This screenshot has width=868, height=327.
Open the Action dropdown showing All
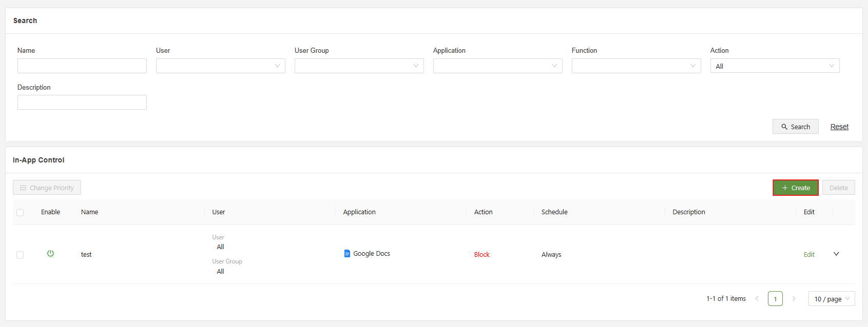(x=775, y=66)
